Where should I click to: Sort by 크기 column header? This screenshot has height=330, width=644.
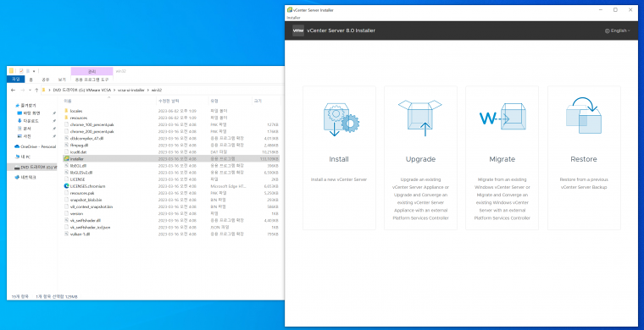point(258,101)
